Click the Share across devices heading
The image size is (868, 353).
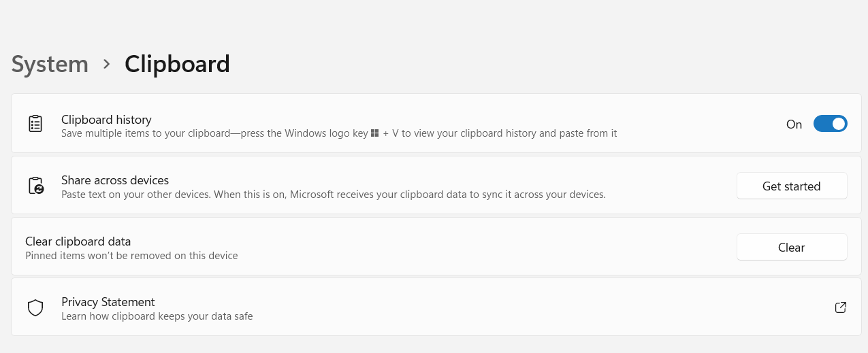[115, 180]
